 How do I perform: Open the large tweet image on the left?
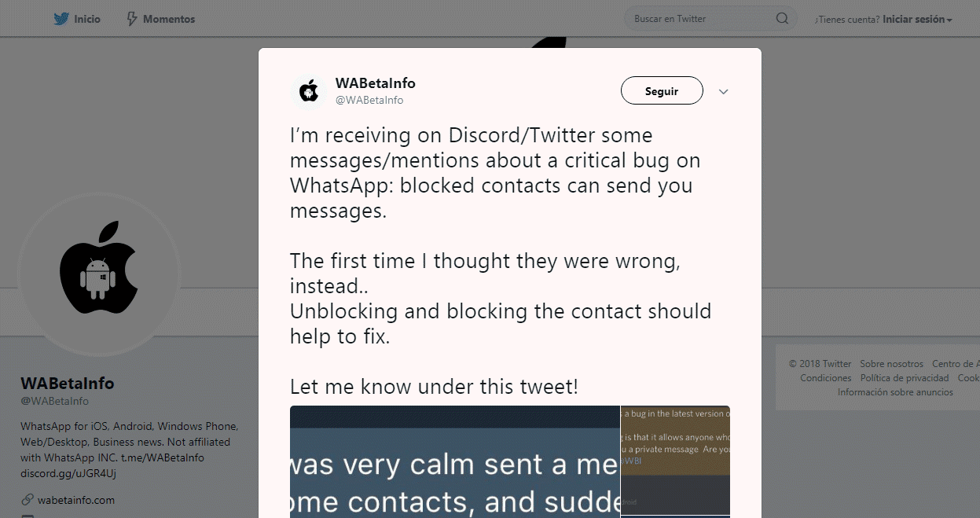[455, 461]
